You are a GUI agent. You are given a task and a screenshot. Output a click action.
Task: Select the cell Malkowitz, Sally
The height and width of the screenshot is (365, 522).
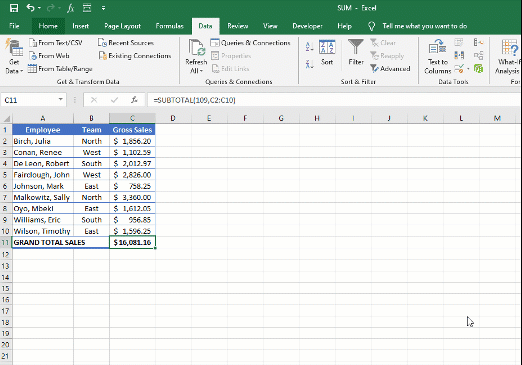[x=43, y=197]
